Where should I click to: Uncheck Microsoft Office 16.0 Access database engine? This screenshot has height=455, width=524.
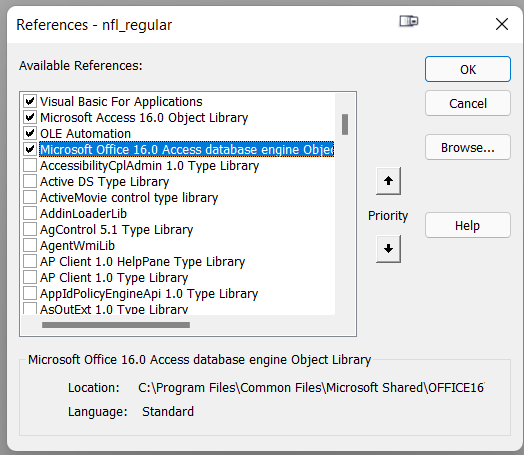coord(30,149)
